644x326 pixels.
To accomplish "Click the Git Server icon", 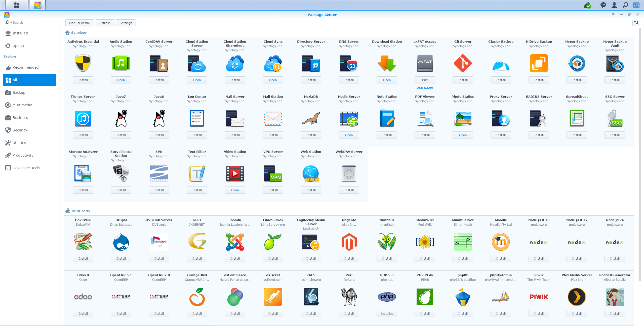I will point(463,63).
